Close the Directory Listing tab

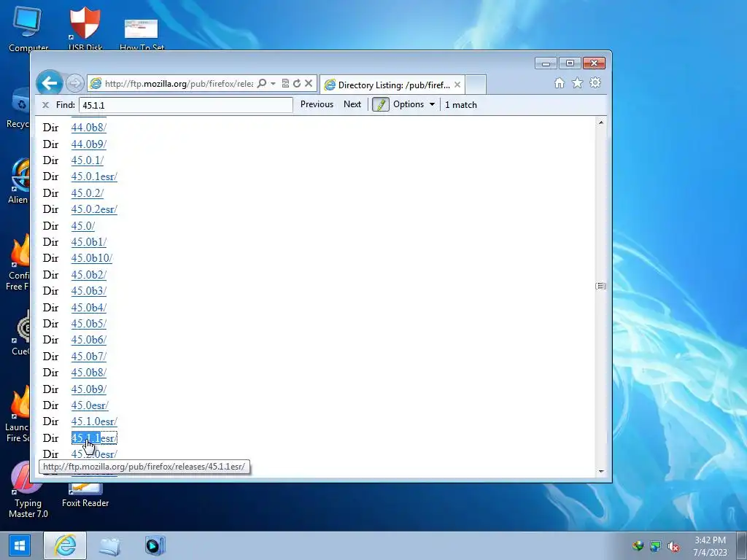(457, 85)
